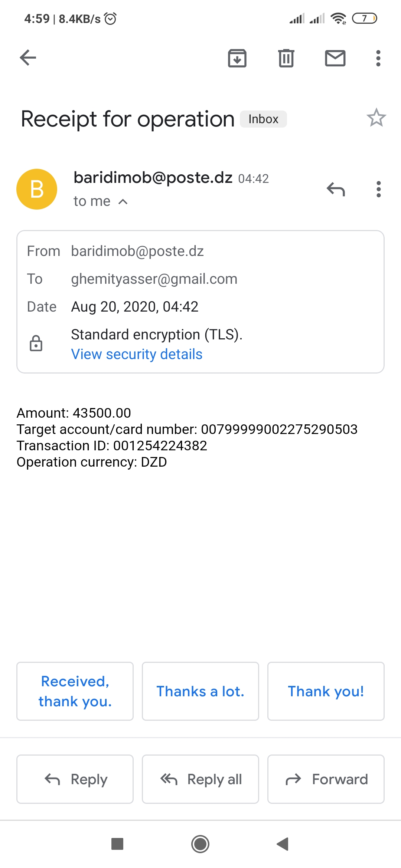The height and width of the screenshot is (868, 401).
Task: Delete the email using the trash icon
Action: [286, 58]
